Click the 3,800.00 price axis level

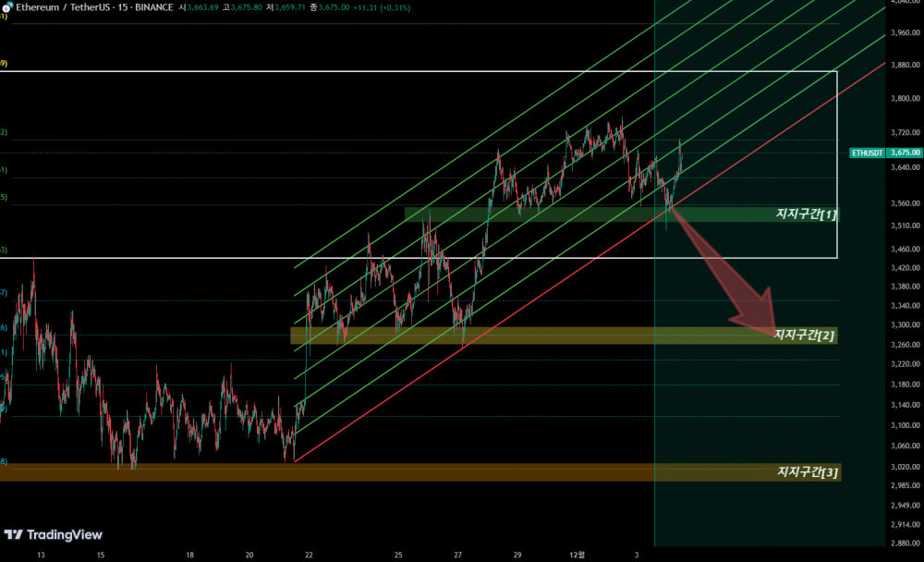point(905,98)
